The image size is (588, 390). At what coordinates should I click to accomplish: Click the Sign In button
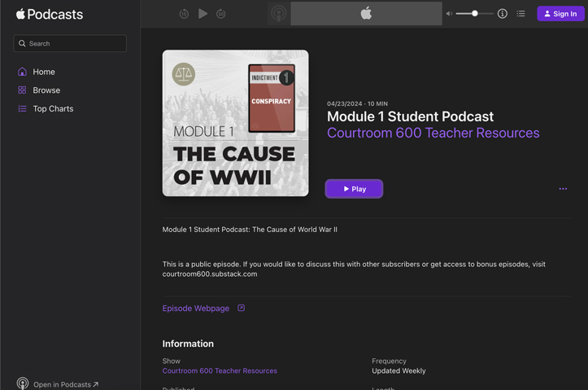pos(560,14)
